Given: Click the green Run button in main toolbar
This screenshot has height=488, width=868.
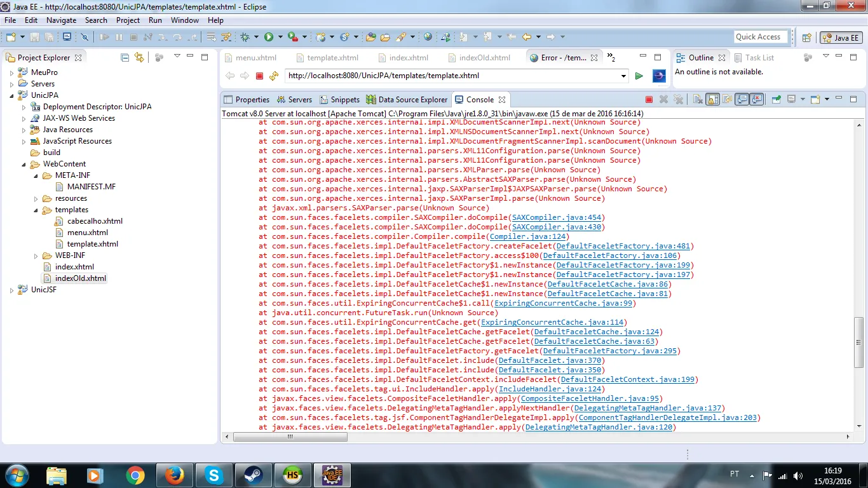Looking at the screenshot, I should [269, 37].
